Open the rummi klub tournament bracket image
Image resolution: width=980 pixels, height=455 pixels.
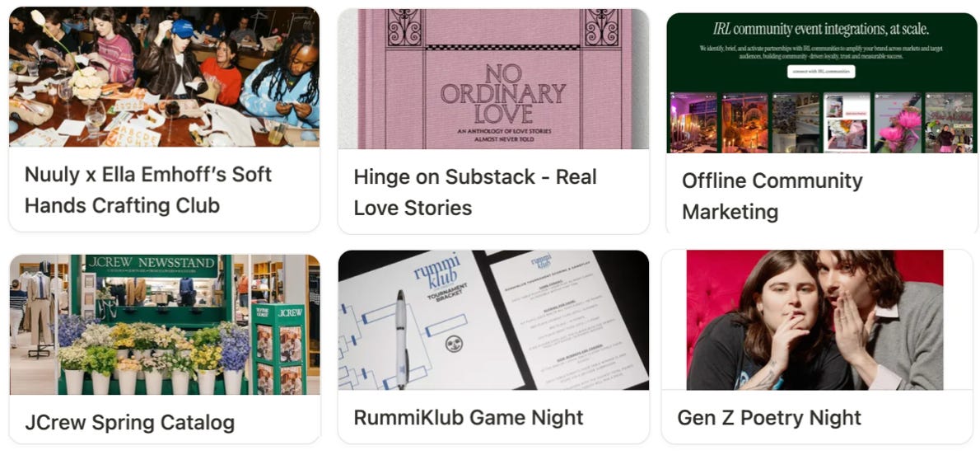point(493,320)
